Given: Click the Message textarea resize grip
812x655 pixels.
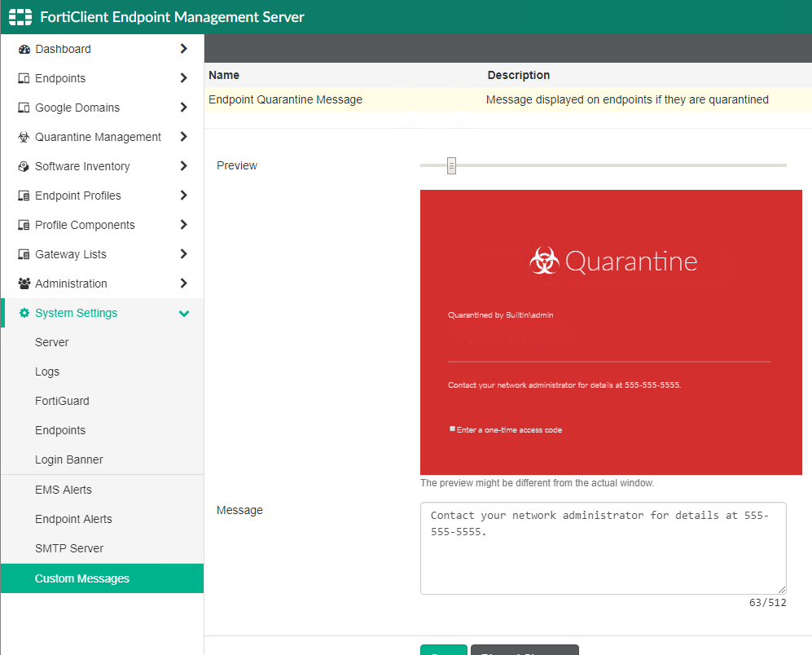Looking at the screenshot, I should 782,590.
